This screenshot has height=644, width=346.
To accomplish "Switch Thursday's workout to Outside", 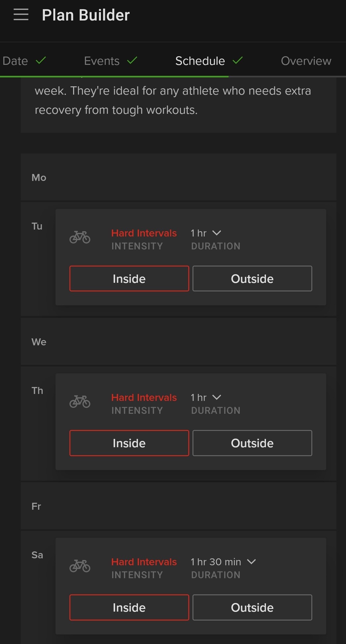I will pos(252,443).
